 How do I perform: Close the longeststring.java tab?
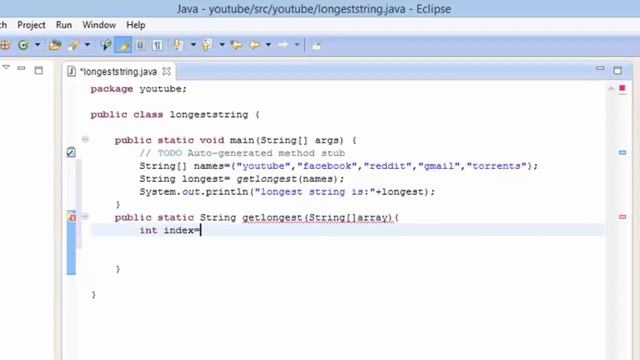click(x=167, y=71)
